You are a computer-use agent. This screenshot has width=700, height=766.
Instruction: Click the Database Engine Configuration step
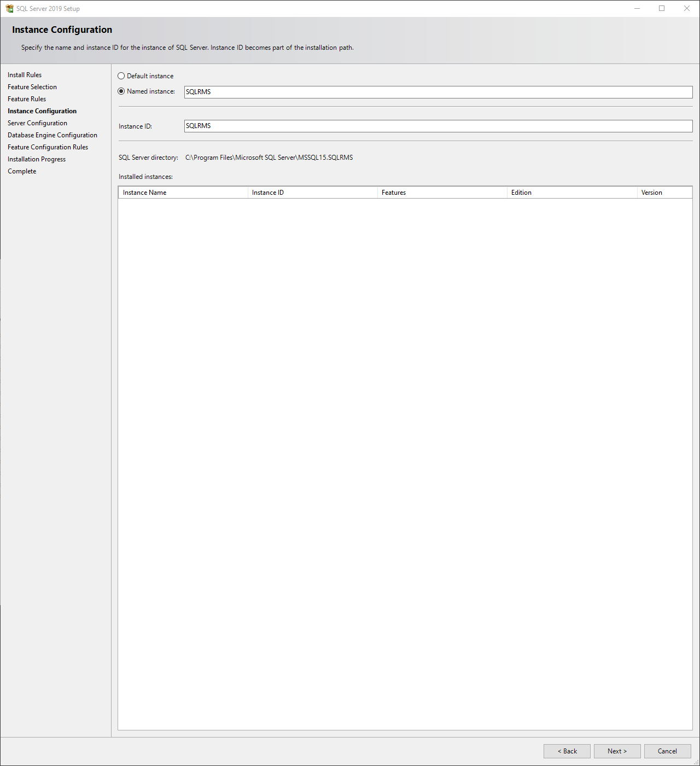52,135
